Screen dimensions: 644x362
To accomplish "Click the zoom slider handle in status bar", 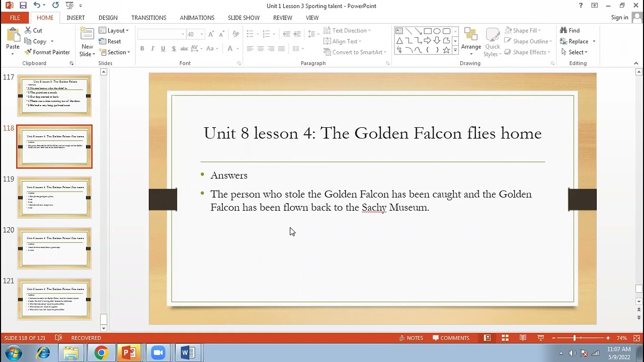I will tap(575, 338).
